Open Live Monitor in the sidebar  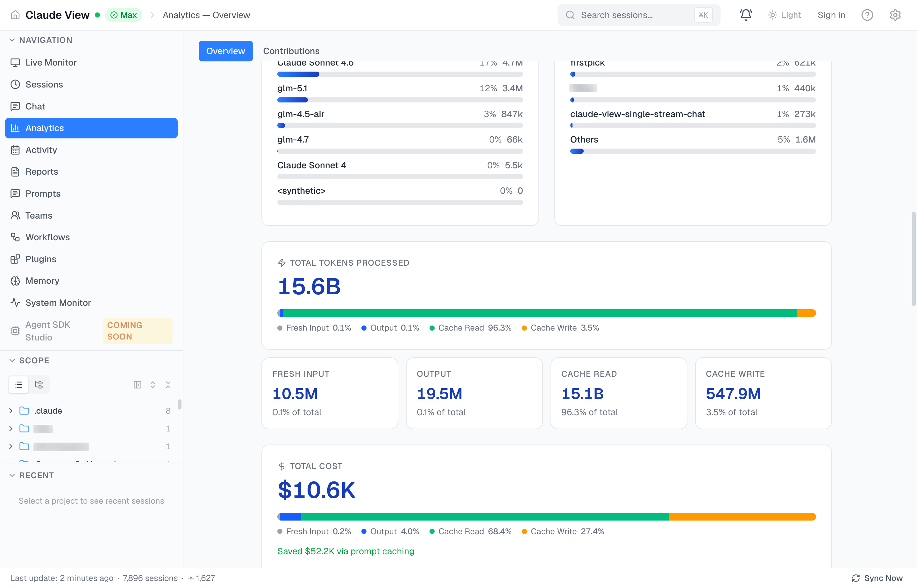[x=51, y=62]
